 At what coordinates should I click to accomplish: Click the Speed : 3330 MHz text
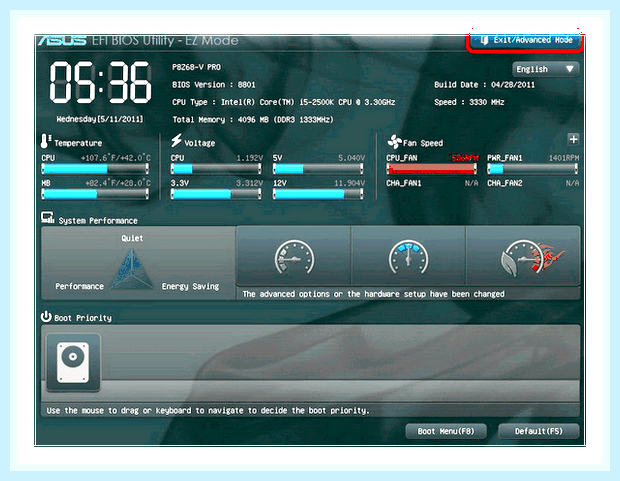[469, 102]
